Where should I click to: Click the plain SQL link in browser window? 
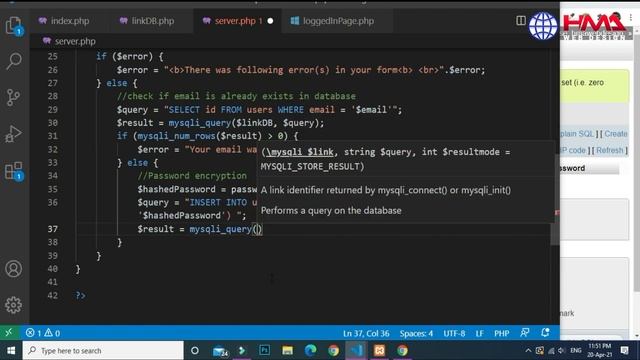click(x=577, y=133)
